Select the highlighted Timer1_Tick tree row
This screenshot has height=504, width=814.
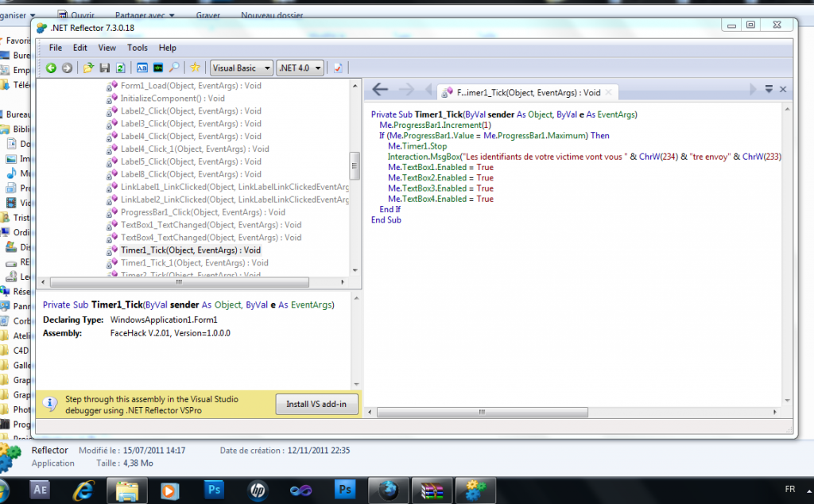tap(191, 250)
